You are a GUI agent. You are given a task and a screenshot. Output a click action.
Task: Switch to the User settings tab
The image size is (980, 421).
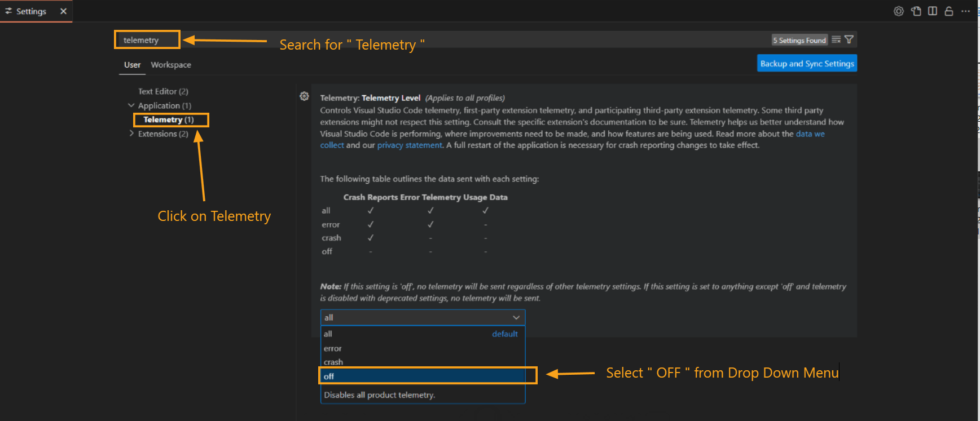[x=132, y=65]
